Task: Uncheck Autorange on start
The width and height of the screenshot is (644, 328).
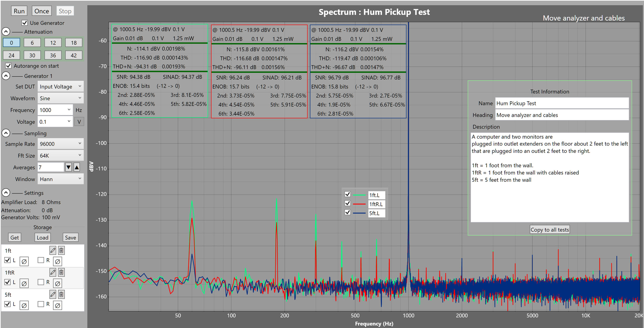Action: click(8, 66)
